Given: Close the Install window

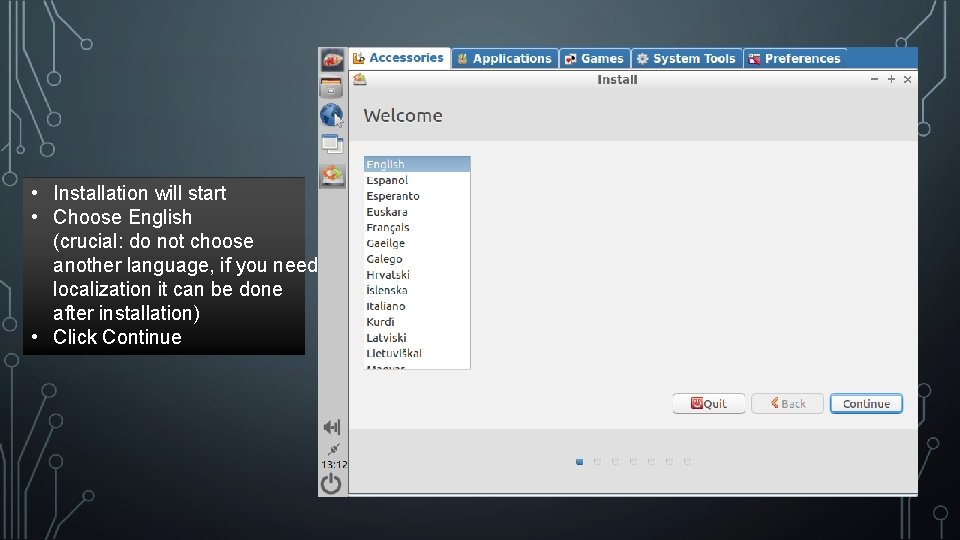Looking at the screenshot, I should tap(908, 80).
